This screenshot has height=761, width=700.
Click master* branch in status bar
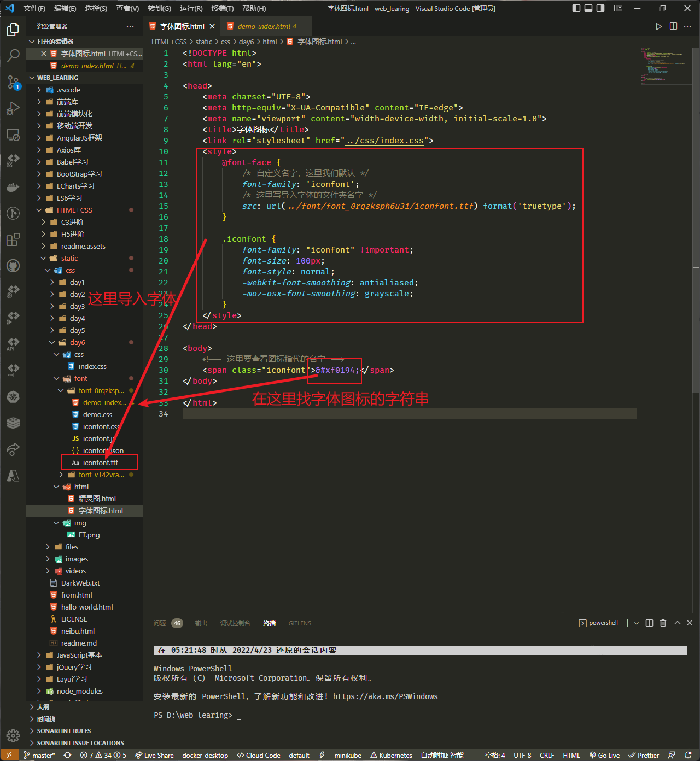coord(39,755)
